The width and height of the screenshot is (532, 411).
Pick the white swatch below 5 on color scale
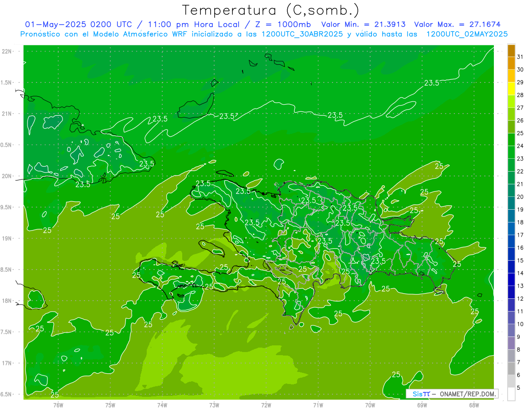(x=511, y=394)
